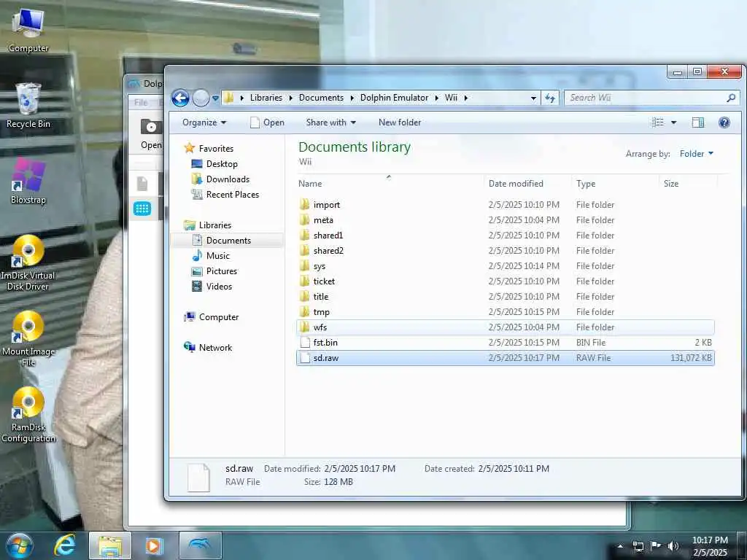Open the Explorer help icon
The image size is (747, 560).
724,122
